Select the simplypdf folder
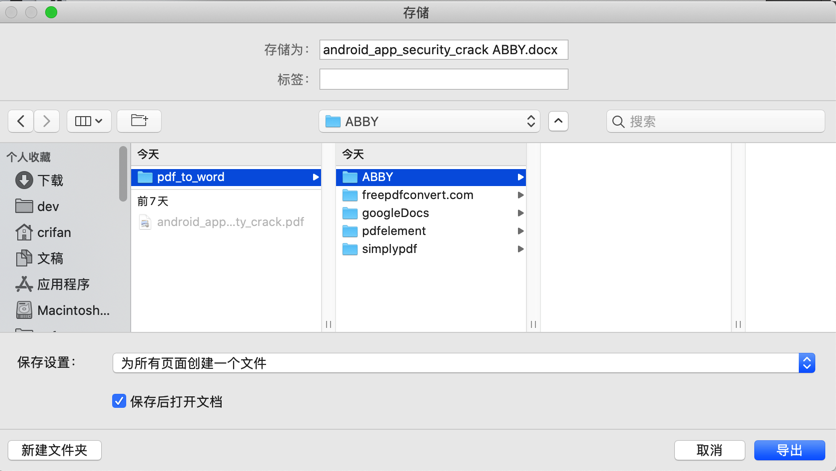Image resolution: width=836 pixels, height=471 pixels. [x=431, y=249]
